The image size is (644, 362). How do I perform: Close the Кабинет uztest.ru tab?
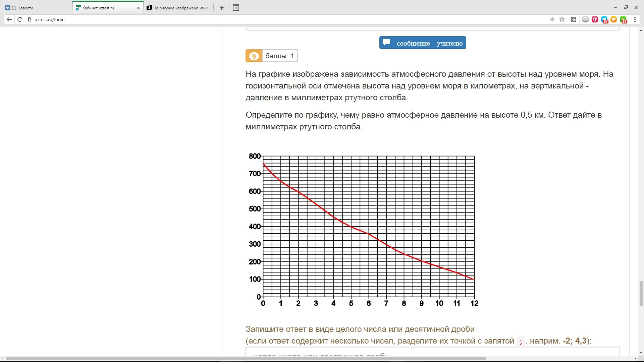[x=138, y=8]
